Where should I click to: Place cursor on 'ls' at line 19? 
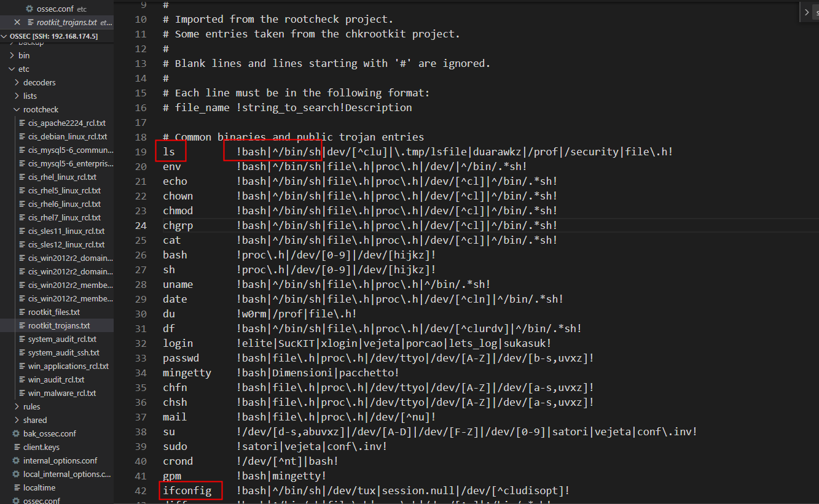169,152
